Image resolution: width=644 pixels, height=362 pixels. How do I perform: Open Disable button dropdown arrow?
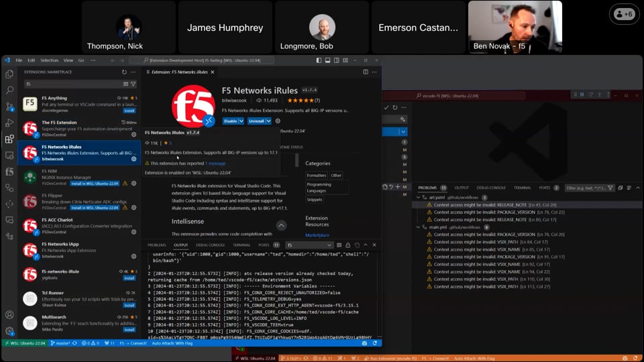click(241, 121)
